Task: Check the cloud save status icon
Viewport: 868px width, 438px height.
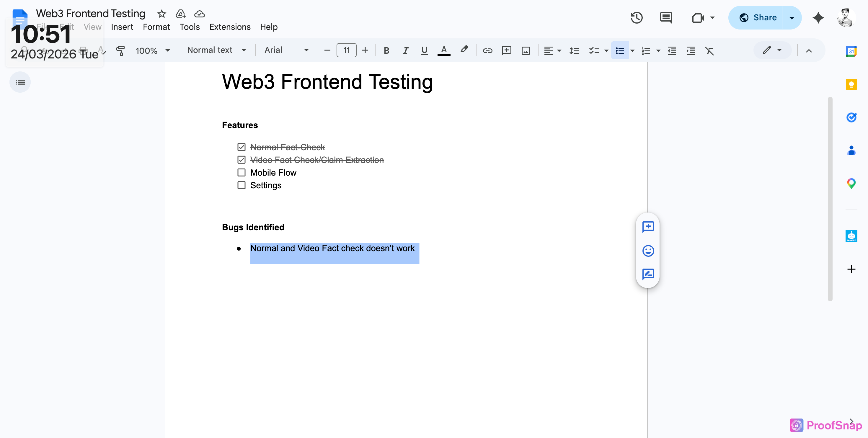Action: pos(200,14)
